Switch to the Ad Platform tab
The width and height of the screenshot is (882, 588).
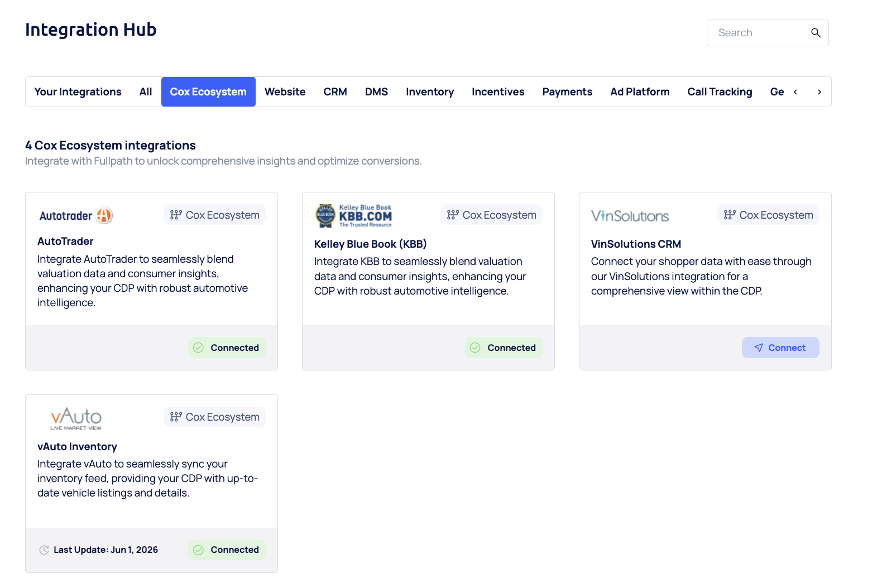tap(640, 91)
